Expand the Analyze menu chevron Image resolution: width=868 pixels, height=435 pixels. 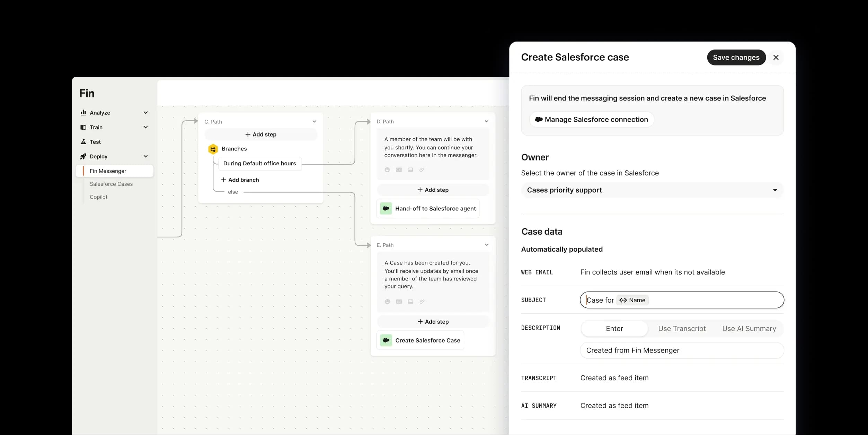click(145, 113)
